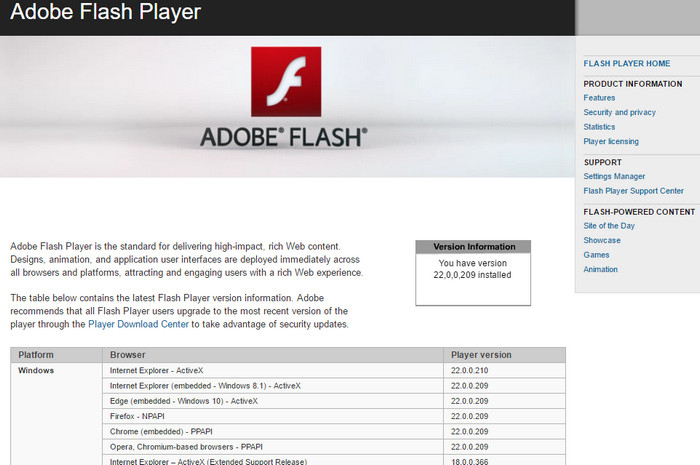The image size is (700, 465).
Task: Open the Animation sidebar link
Action: pyautogui.click(x=600, y=270)
